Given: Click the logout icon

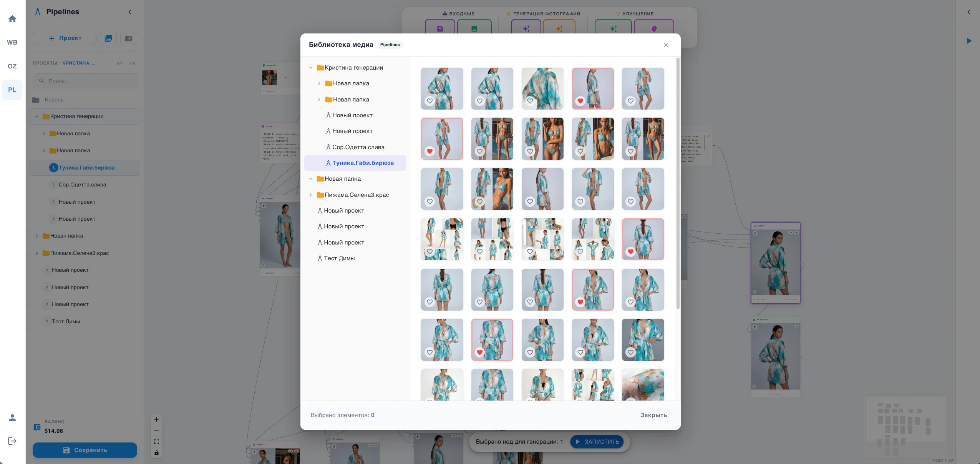Looking at the screenshot, I should pos(12,441).
